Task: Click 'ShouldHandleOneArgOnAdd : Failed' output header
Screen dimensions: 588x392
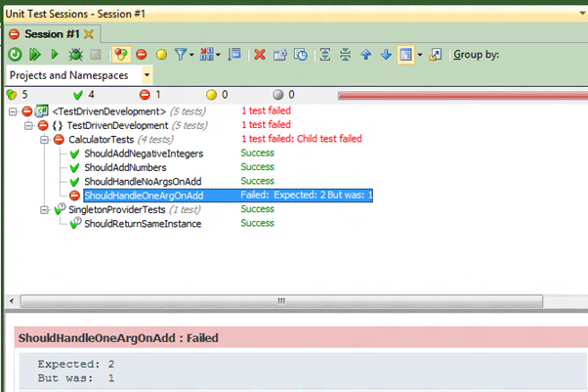Action: click(x=118, y=338)
